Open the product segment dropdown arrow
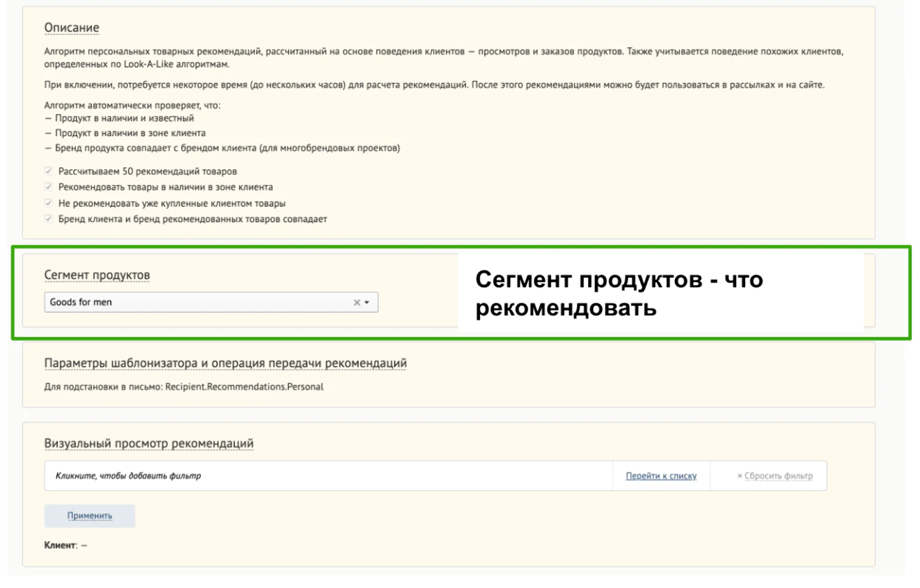 367,303
